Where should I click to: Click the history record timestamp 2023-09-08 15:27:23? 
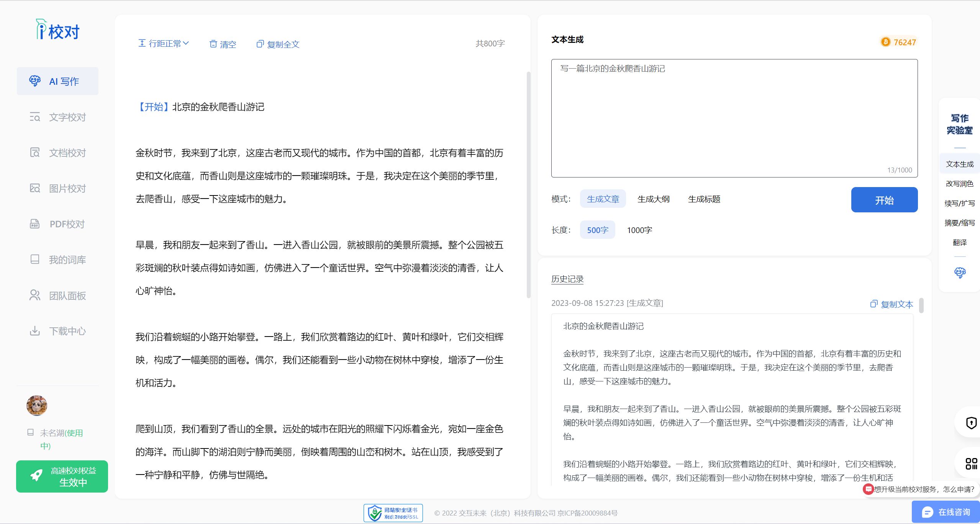click(588, 303)
